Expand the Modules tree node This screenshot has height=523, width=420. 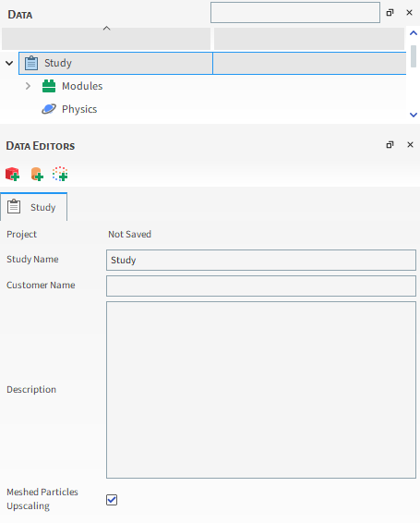(x=28, y=86)
